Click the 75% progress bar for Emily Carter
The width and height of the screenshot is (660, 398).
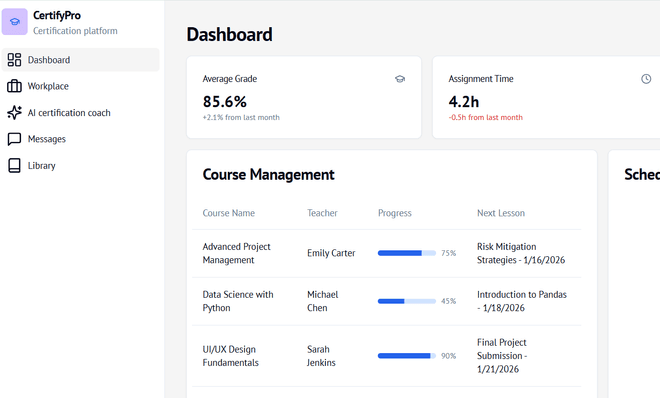click(407, 253)
